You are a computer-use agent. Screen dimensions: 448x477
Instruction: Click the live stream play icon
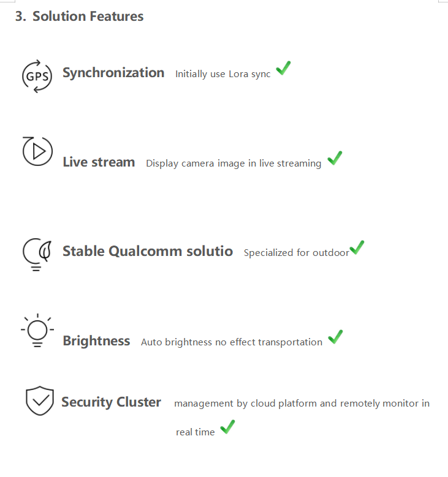pyautogui.click(x=37, y=151)
